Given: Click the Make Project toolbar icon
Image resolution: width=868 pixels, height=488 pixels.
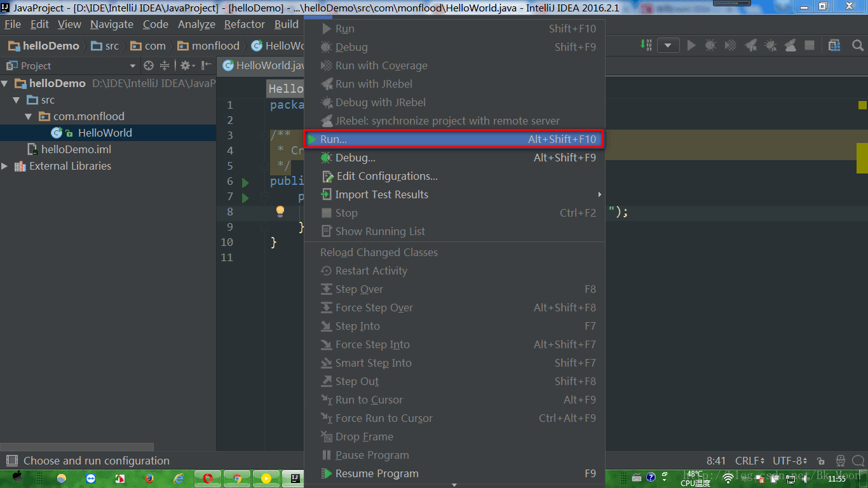Looking at the screenshot, I should tap(646, 45).
